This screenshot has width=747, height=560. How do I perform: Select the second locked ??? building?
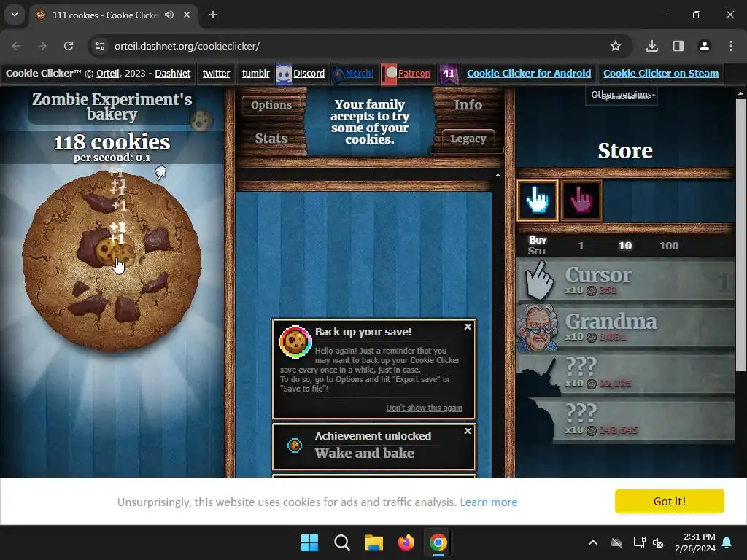click(625, 421)
